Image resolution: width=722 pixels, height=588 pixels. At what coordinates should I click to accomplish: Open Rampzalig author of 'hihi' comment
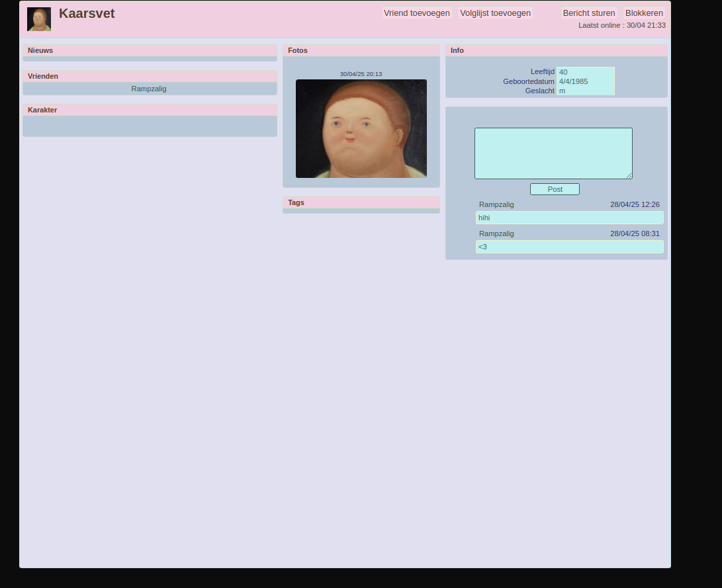pos(496,204)
